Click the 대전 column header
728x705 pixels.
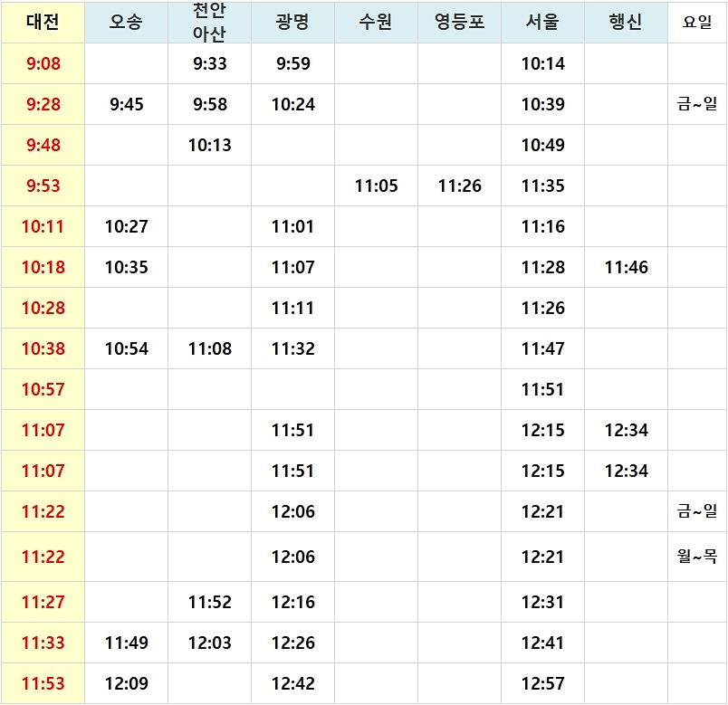point(43,22)
